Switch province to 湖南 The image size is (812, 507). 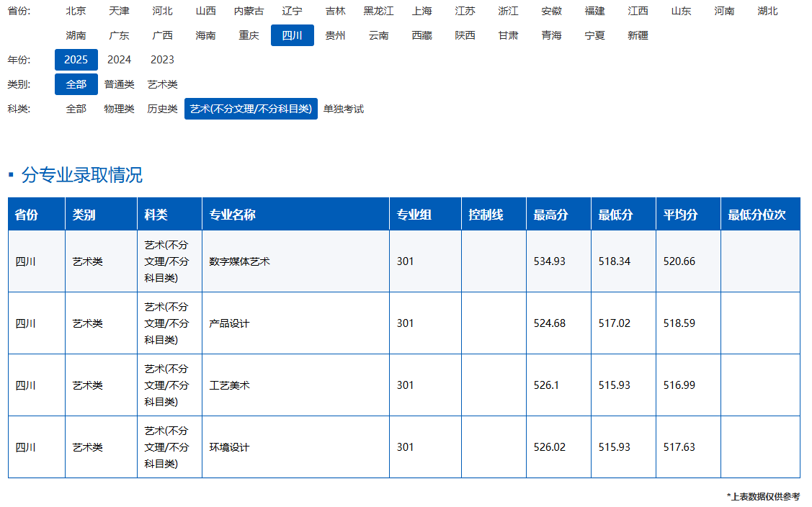(76, 35)
